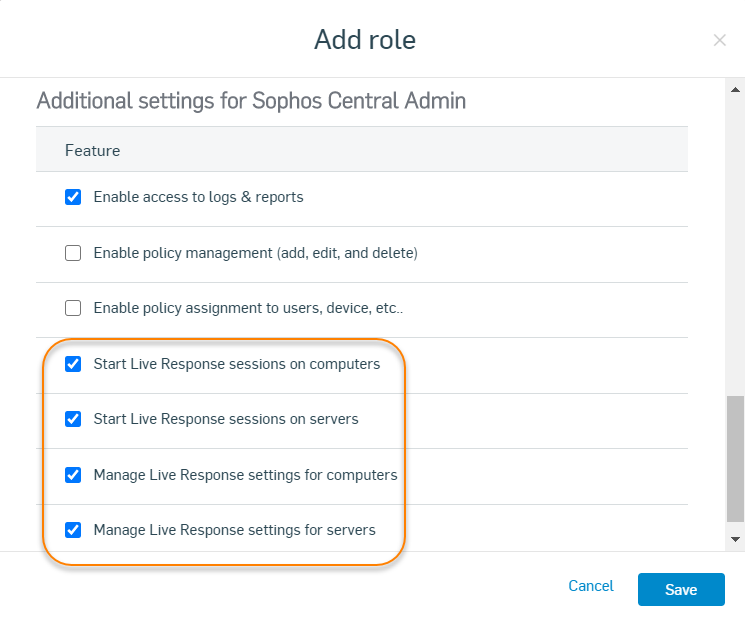Click the scrollbar track above the thumb

click(x=736, y=250)
